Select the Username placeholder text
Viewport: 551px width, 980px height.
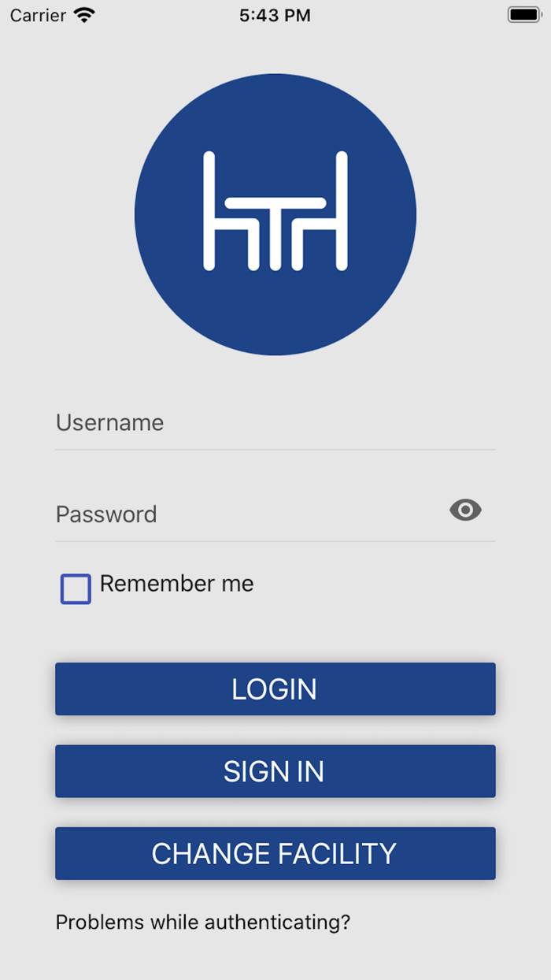pos(109,423)
